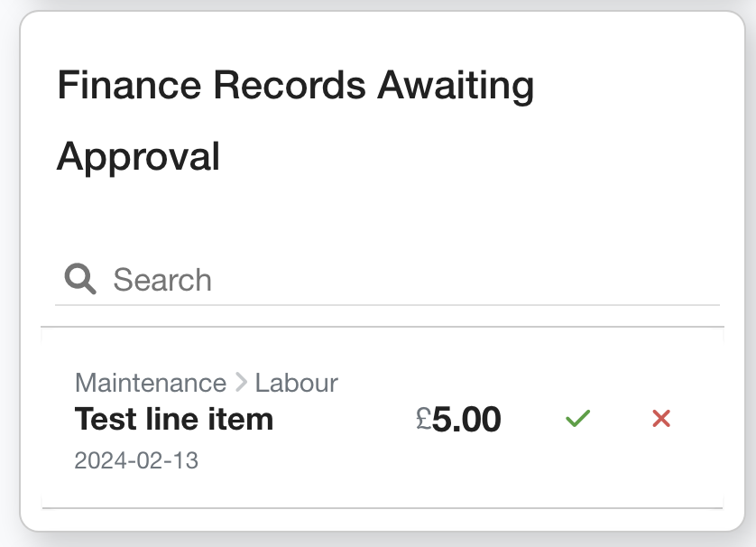Viewport: 756px width, 547px height.
Task: Click the Search placeholder text
Action: click(x=162, y=280)
